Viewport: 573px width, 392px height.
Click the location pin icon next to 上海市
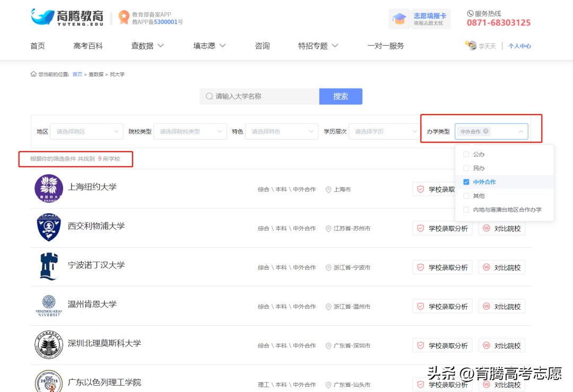(x=328, y=188)
